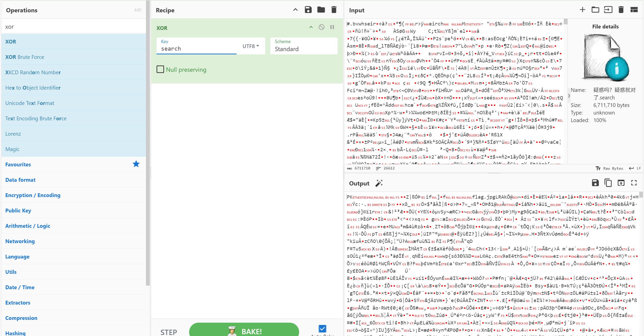The width and height of the screenshot is (644, 336).
Task: Click the operations search field
Action: pos(73,27)
